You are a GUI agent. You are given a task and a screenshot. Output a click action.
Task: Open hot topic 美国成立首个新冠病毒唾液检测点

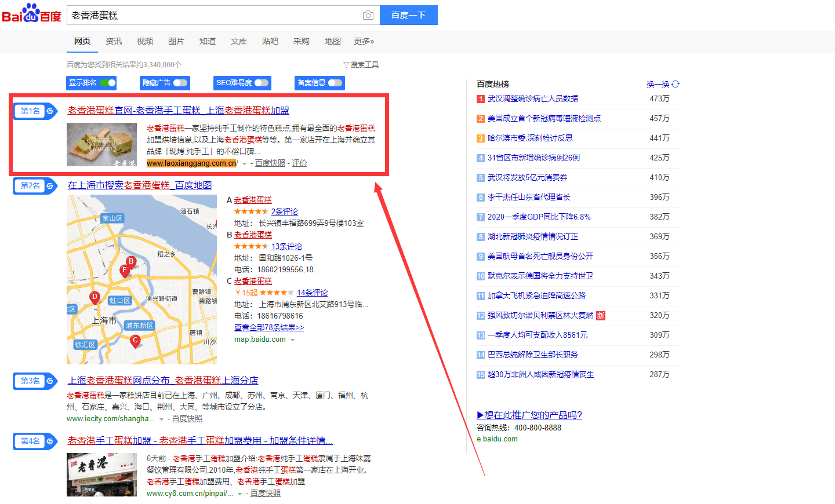[544, 118]
